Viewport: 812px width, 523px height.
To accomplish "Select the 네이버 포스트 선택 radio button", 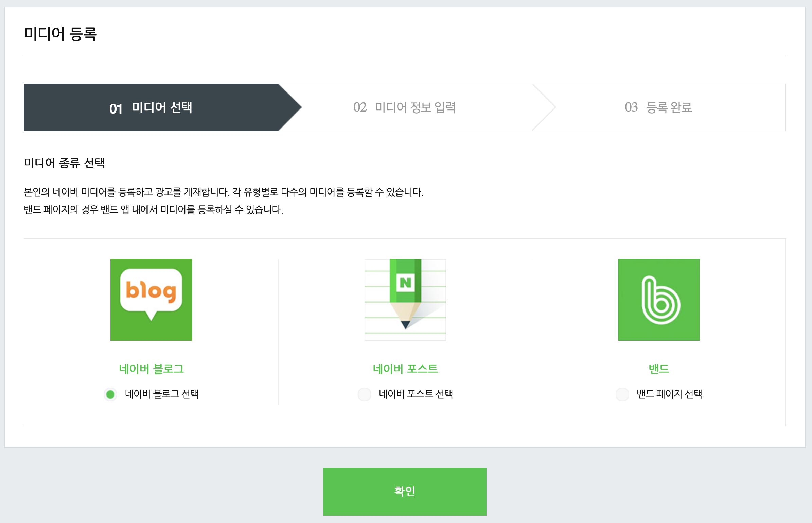I will coord(365,394).
